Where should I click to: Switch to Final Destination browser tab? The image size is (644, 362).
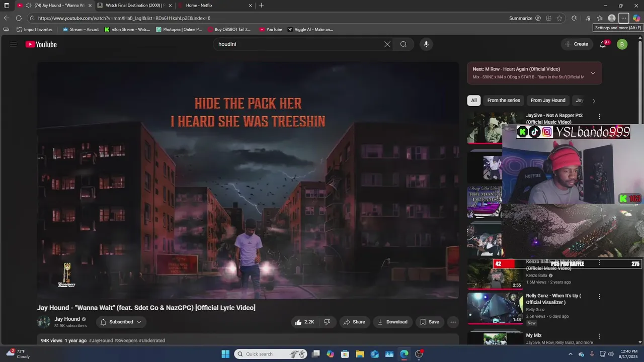(135, 5)
